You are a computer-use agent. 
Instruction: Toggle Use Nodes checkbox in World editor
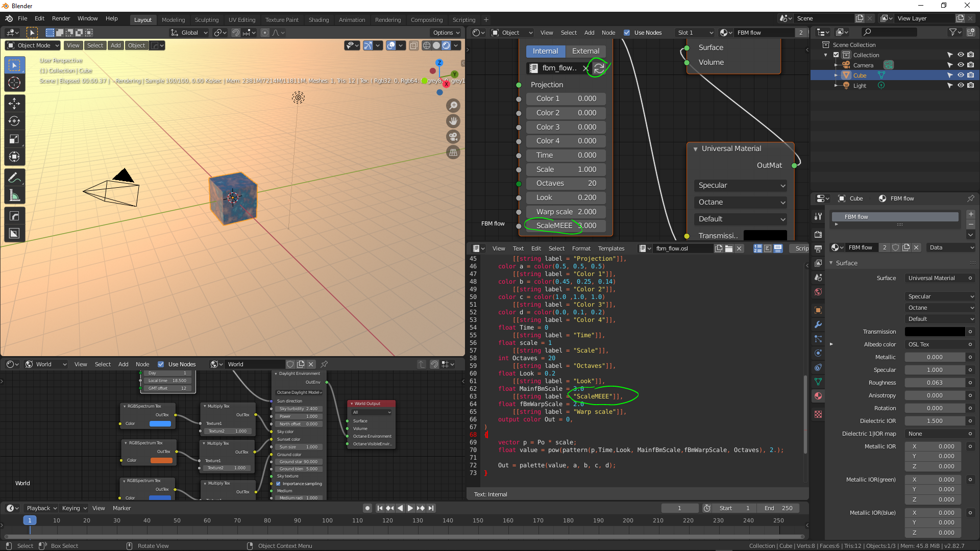161,364
